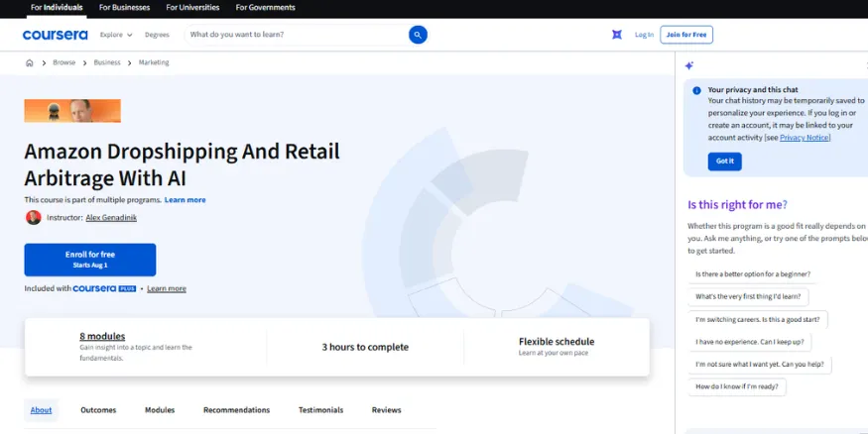Click the sparkle icon atop the chat panel
Viewport: 868px width, 434px height.
689,65
